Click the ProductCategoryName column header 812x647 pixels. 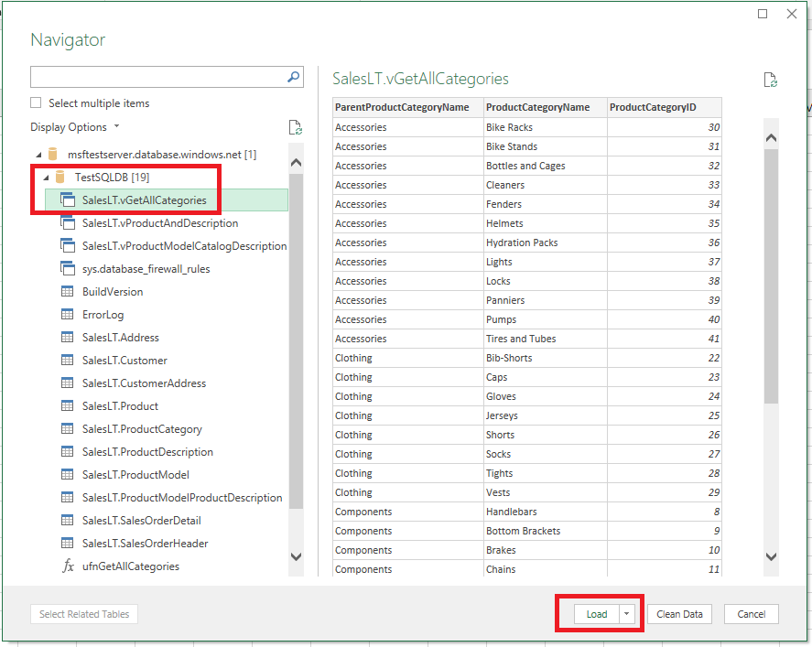point(545,107)
